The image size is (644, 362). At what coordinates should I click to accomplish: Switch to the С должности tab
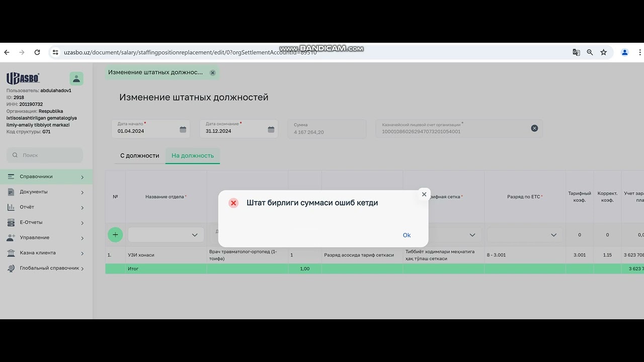tap(140, 155)
